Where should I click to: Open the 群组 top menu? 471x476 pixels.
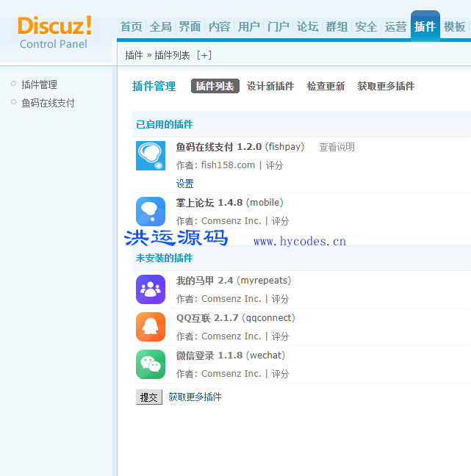click(337, 26)
